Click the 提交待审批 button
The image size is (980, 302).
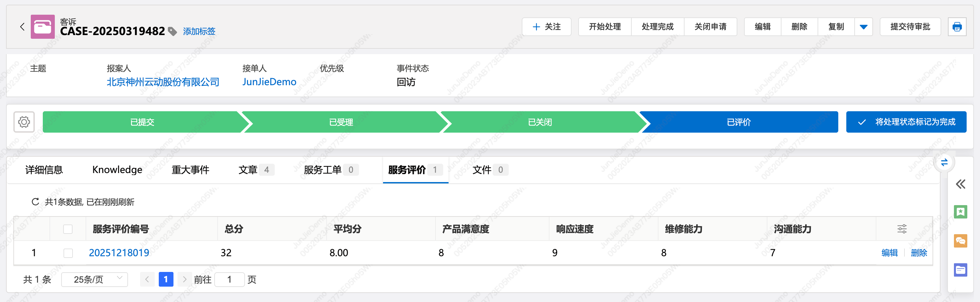click(x=910, y=27)
